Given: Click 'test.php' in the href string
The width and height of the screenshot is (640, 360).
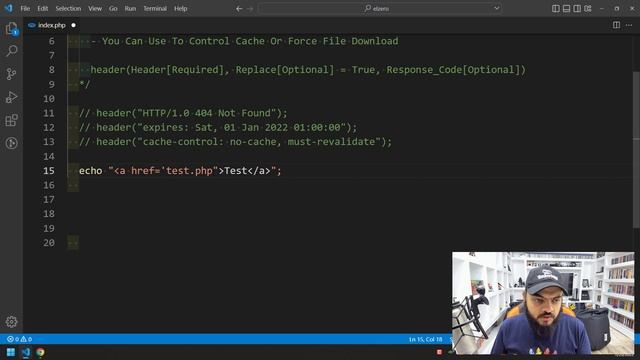Looking at the screenshot, I should point(189,171).
